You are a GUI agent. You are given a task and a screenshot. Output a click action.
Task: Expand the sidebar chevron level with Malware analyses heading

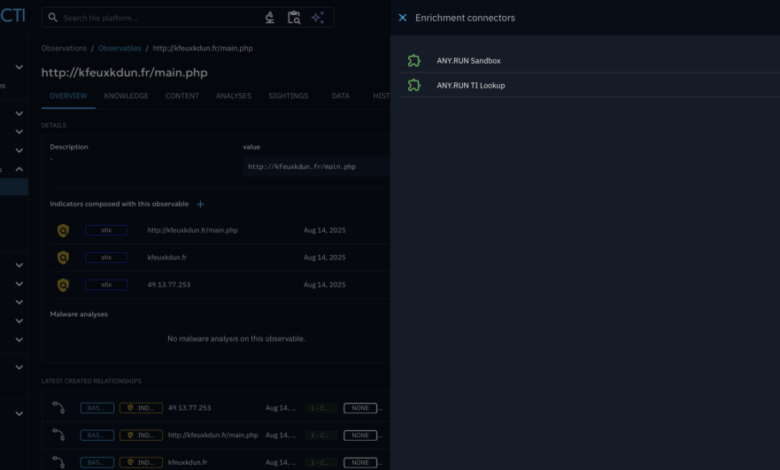19,321
